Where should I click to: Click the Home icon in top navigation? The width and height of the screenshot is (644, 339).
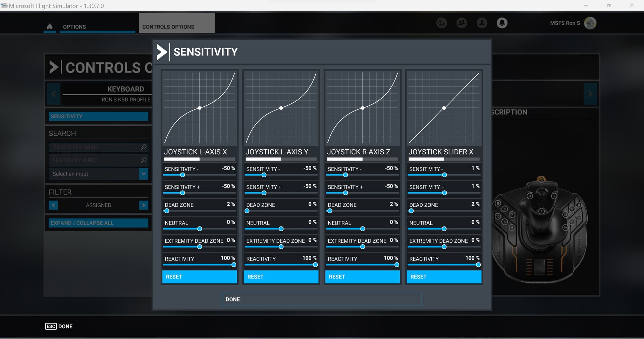pos(50,27)
